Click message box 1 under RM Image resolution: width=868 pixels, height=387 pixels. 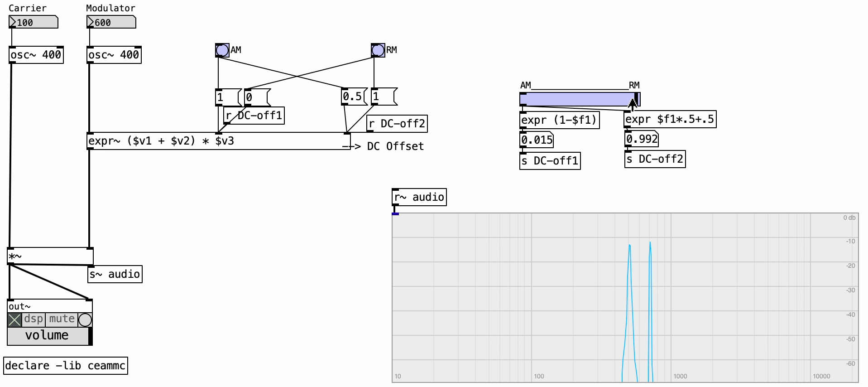(384, 97)
